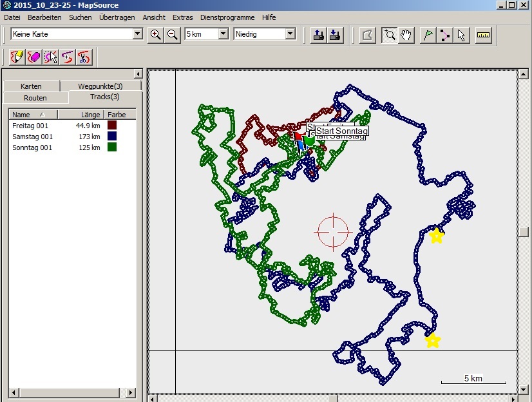
Task: Select the track erase tool
Action: click(x=33, y=57)
